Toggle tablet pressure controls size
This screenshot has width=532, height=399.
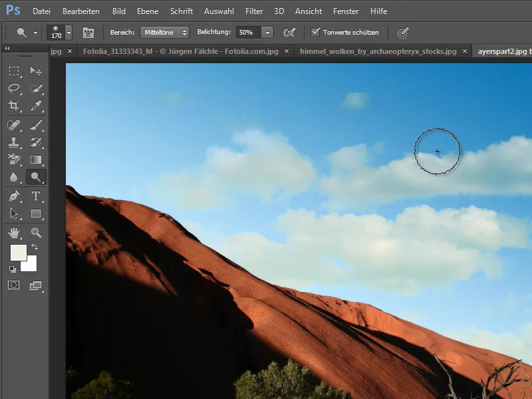pos(403,33)
